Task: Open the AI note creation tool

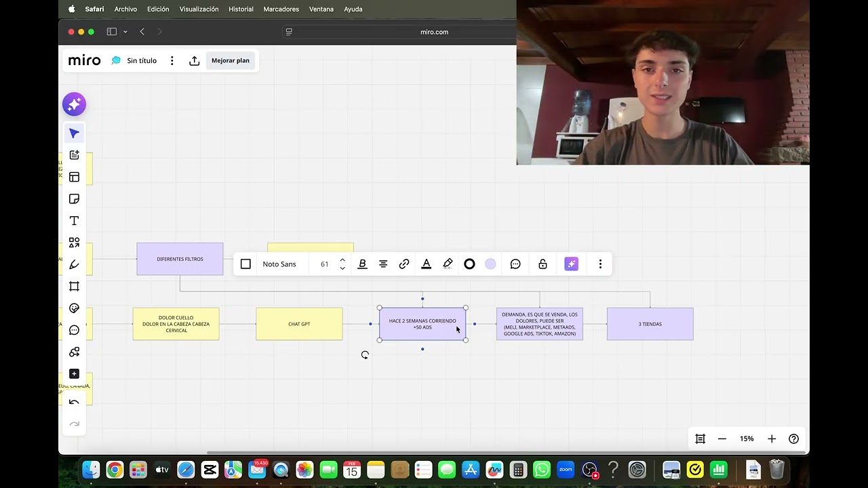Action: (74, 155)
